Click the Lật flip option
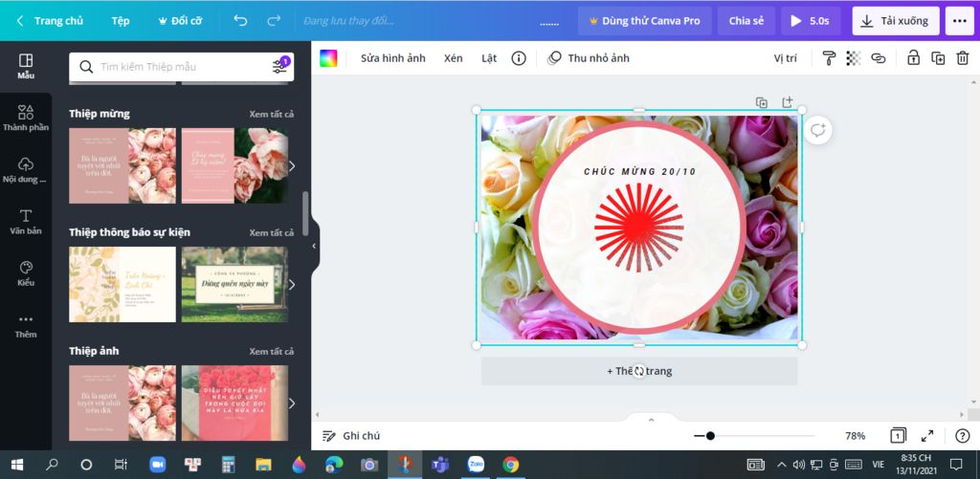Image resolution: width=980 pixels, height=479 pixels. click(489, 58)
